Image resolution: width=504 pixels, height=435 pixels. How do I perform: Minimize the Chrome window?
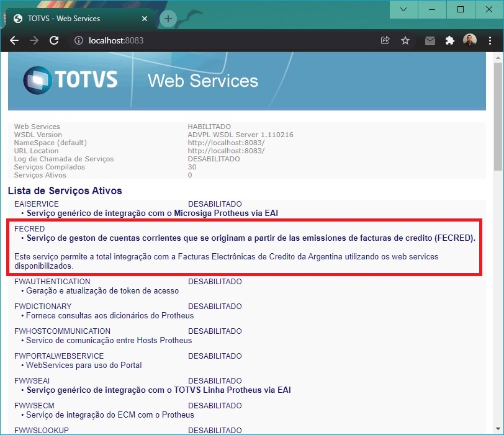(432, 9)
